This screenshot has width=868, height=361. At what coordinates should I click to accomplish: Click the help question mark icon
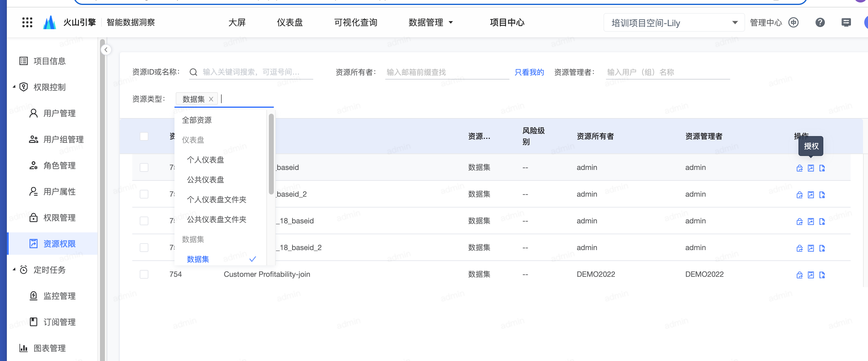tap(820, 23)
